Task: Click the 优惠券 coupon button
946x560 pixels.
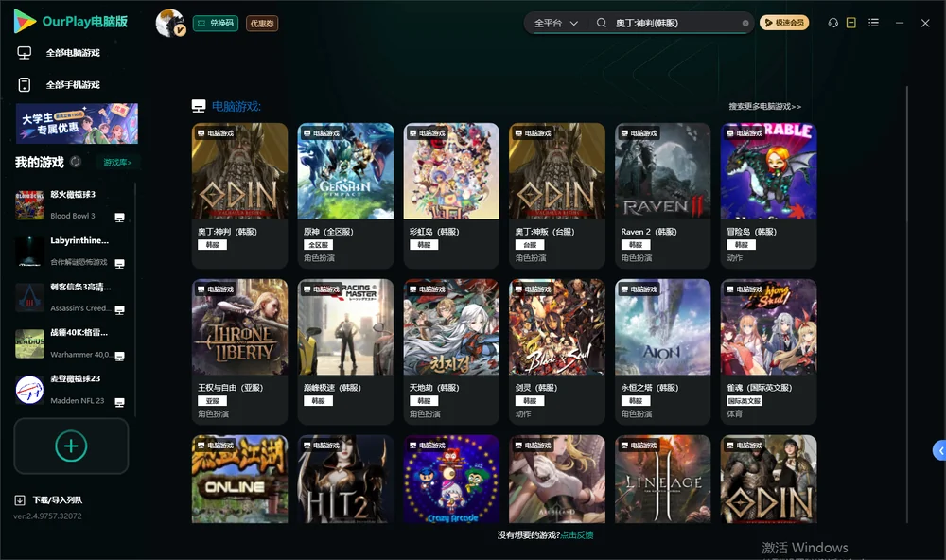Action: [262, 24]
